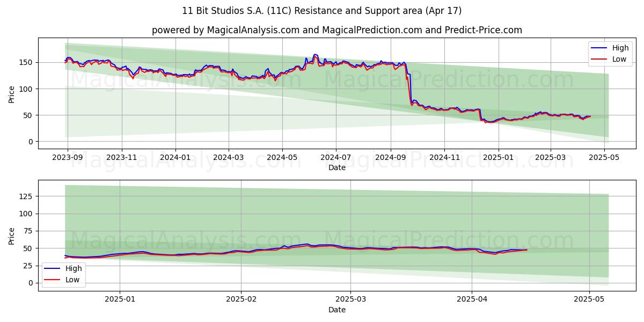Click the 2025-05 date label on upper axis
644x322 pixels.
[604, 159]
